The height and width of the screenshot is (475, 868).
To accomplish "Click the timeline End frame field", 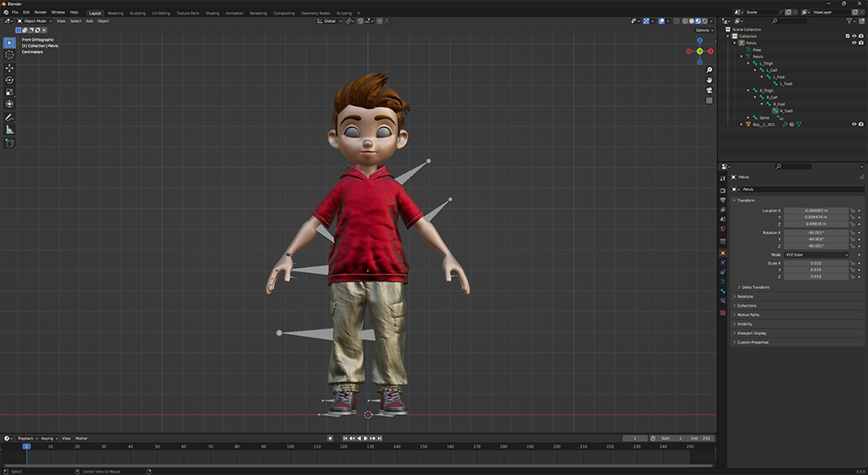I will click(x=700, y=439).
